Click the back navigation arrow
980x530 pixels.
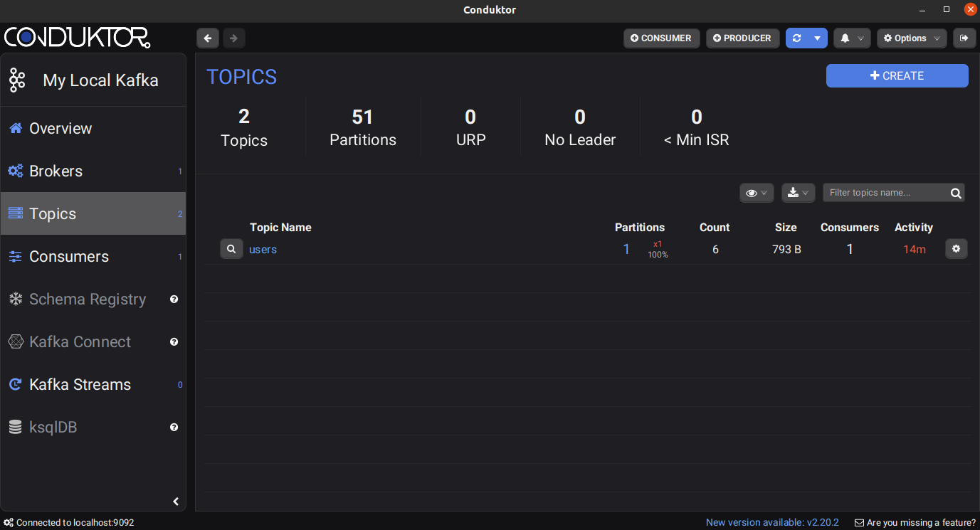point(207,38)
